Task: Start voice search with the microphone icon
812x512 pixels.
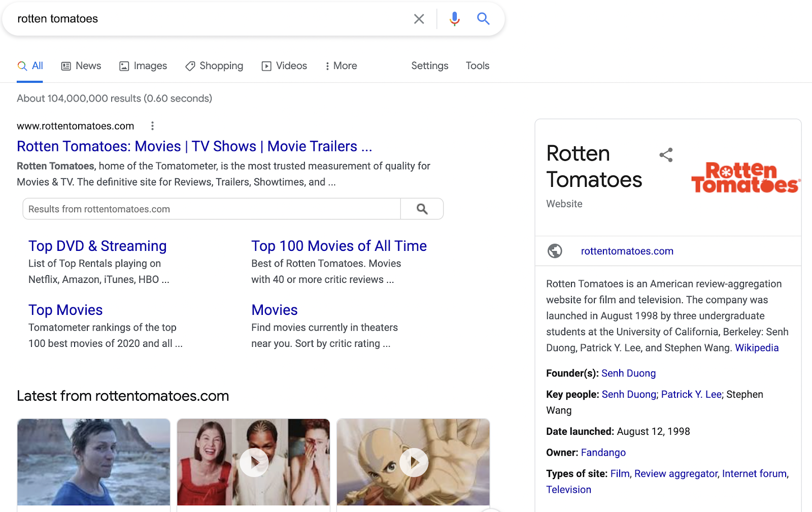Action: coord(455,19)
